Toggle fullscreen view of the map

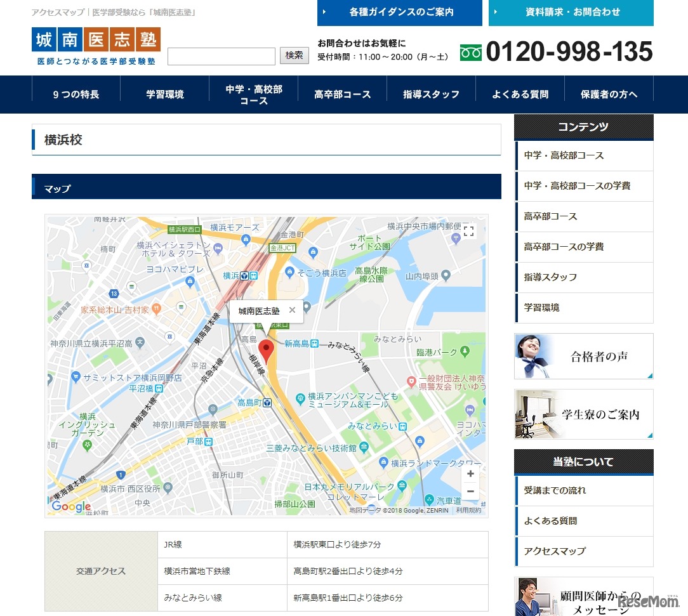pyautogui.click(x=468, y=231)
